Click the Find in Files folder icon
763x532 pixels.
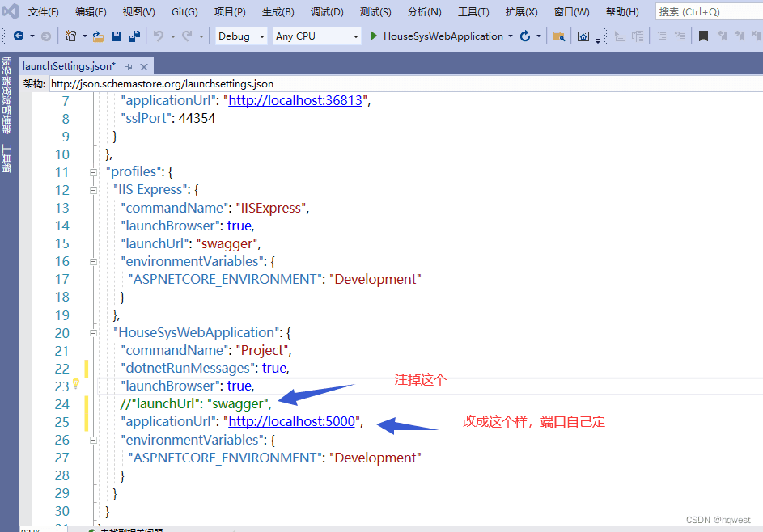pos(559,36)
